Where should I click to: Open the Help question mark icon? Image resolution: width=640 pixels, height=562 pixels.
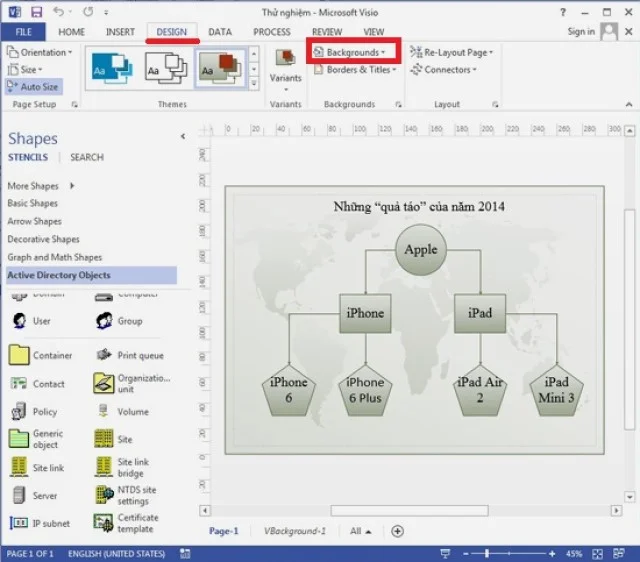(x=563, y=12)
